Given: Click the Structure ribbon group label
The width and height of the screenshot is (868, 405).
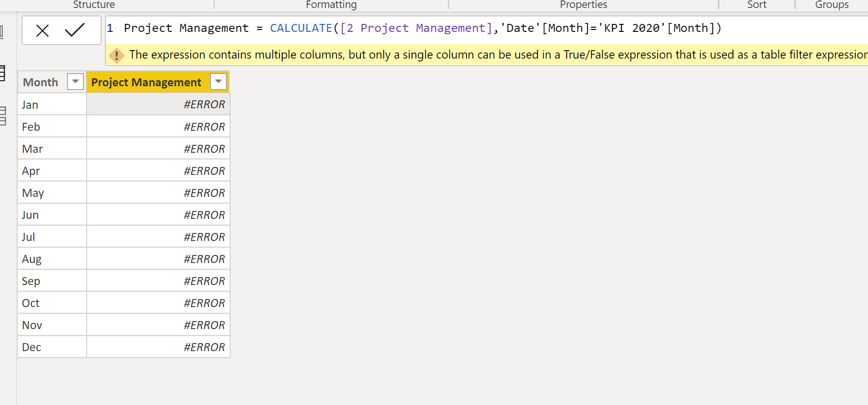Looking at the screenshot, I should 94,5.
